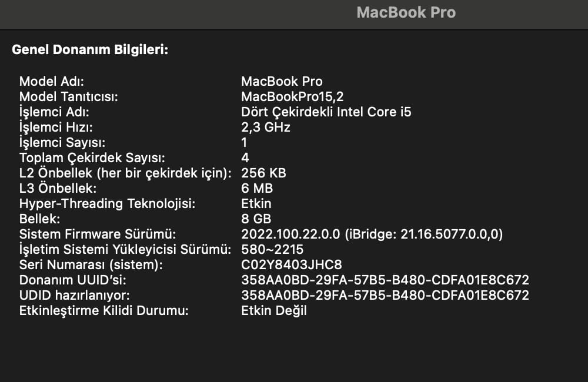This screenshot has height=382, width=588.
Task: Click the 580~2215 loader version value
Action: click(x=272, y=249)
